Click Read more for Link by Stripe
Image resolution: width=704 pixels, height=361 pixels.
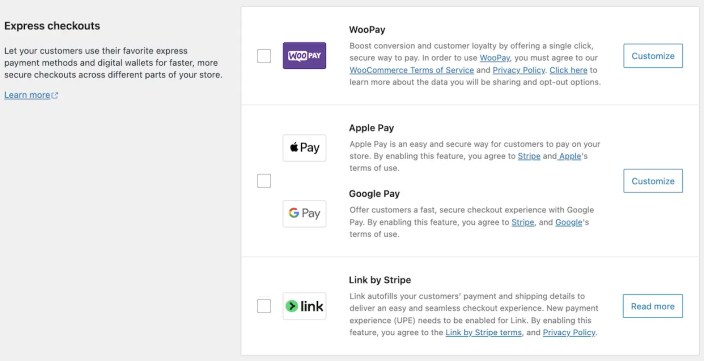[653, 306]
